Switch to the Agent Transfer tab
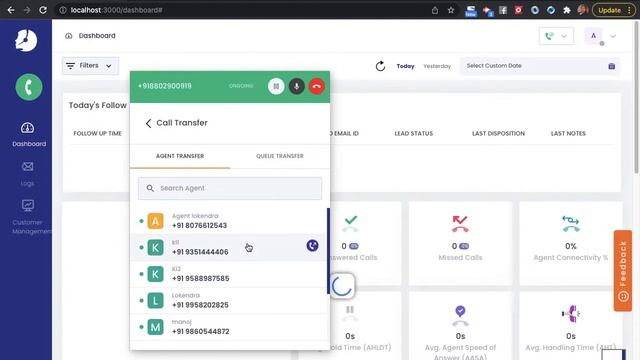The width and height of the screenshot is (640, 360). click(x=180, y=156)
